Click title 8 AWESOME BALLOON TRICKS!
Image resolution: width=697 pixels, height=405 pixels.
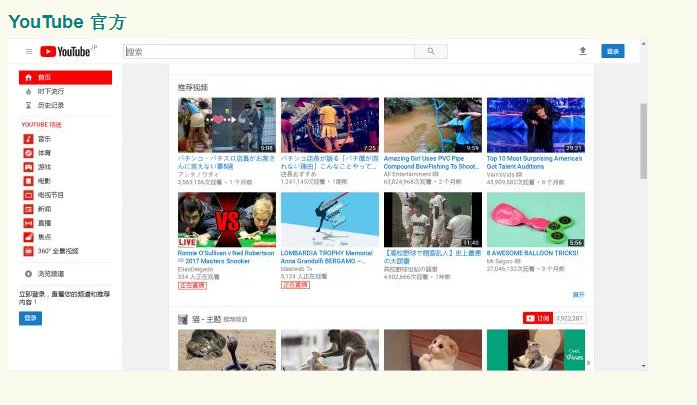pos(533,253)
